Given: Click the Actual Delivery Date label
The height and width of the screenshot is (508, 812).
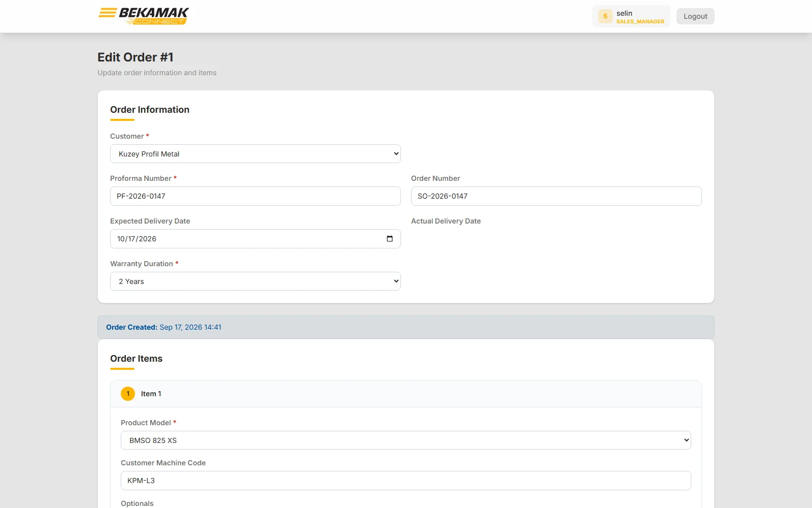Looking at the screenshot, I should [x=446, y=221].
